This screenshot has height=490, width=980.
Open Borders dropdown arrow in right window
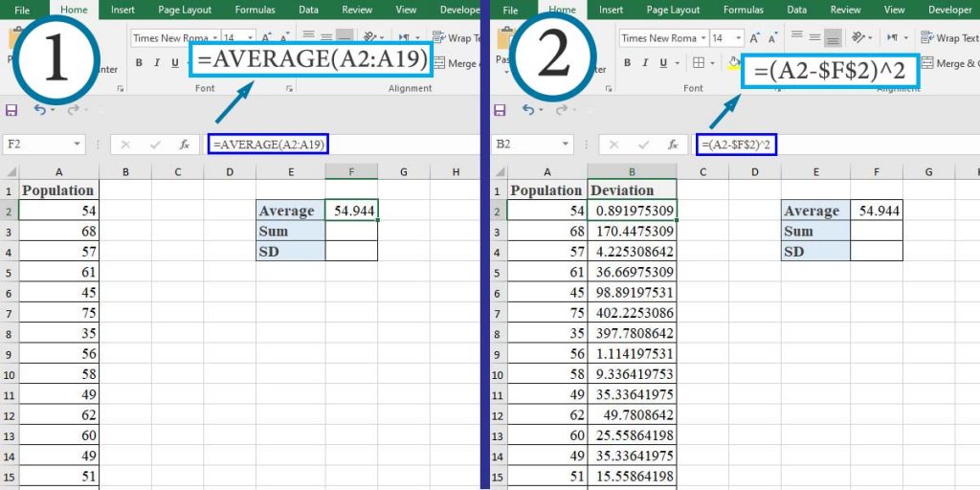(712, 62)
